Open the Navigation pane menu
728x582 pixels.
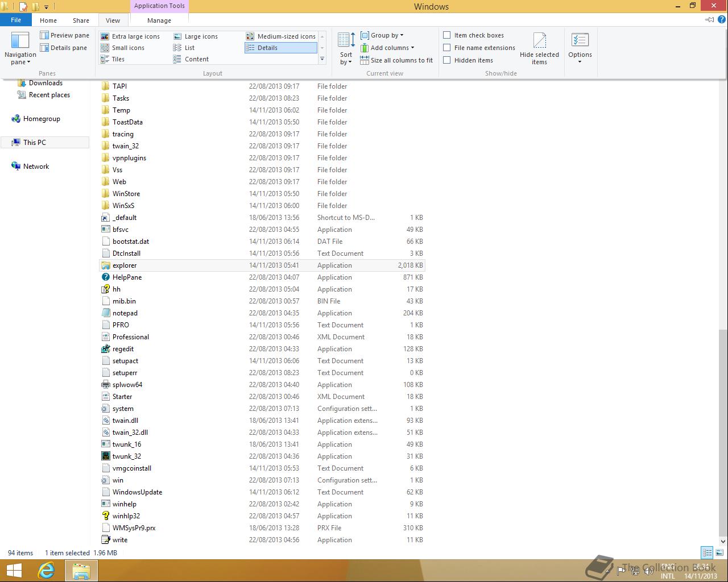coord(20,49)
